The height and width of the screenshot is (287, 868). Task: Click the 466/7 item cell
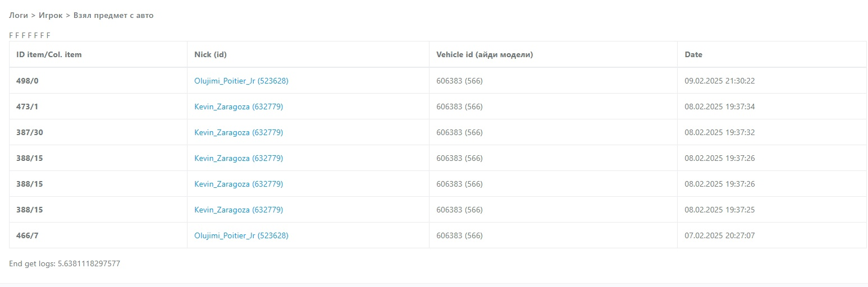28,235
